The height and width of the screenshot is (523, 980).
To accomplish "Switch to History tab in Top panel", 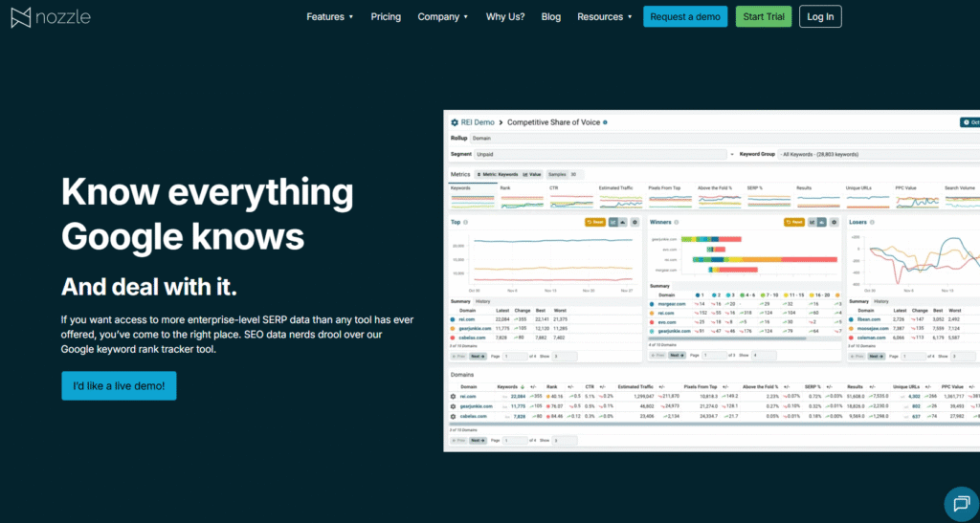I will (483, 301).
